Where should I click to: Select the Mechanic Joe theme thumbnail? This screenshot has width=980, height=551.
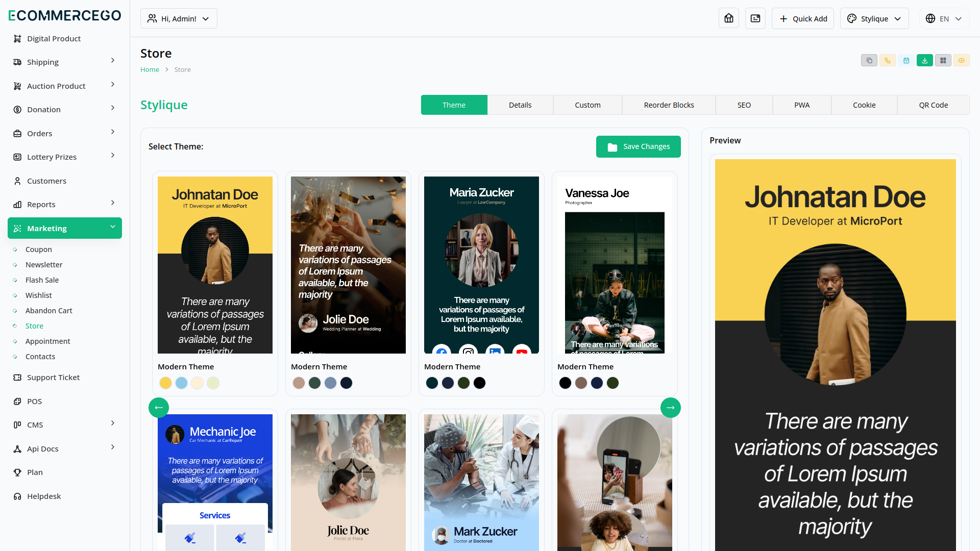[x=215, y=482]
